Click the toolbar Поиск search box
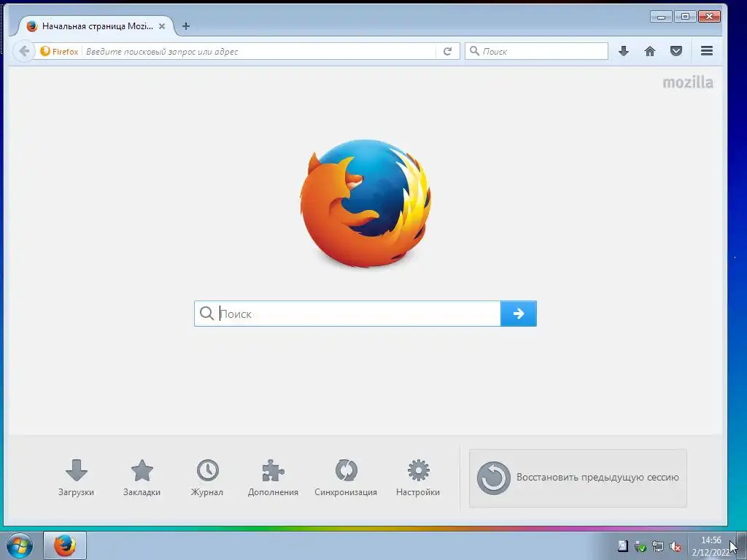The image size is (747, 560). click(536, 51)
